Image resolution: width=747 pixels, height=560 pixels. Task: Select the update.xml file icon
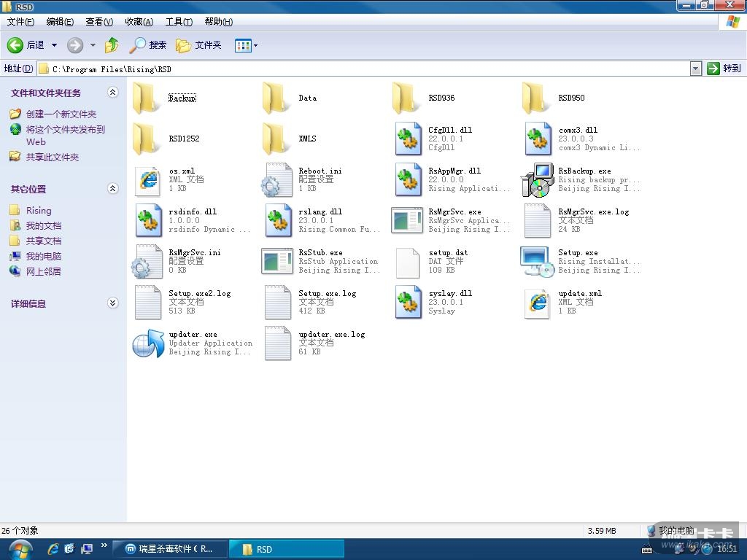[x=538, y=303]
